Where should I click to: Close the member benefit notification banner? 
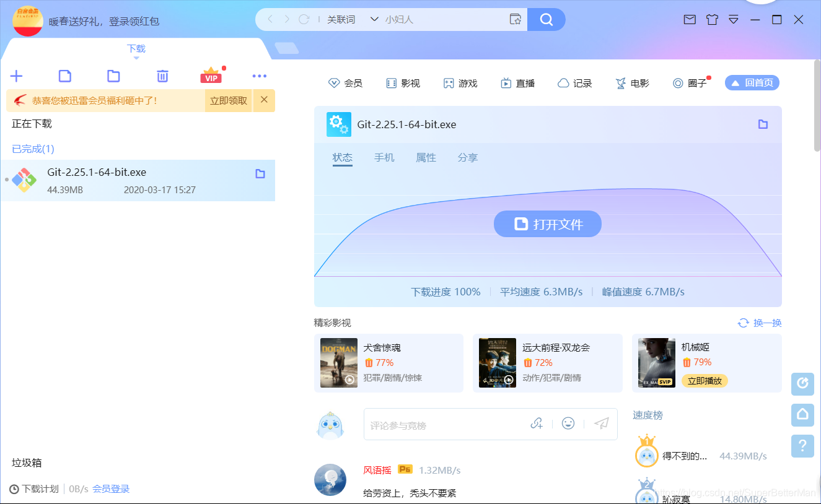264,100
